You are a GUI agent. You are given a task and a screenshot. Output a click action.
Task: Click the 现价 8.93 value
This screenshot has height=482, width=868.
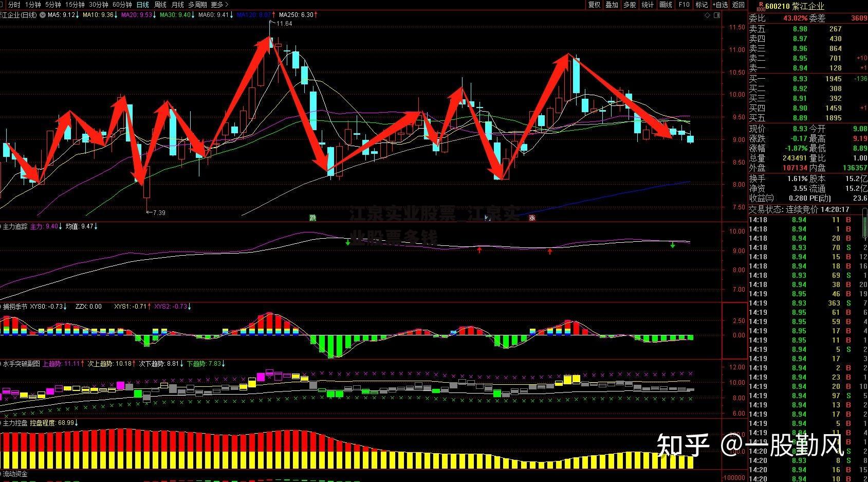800,129
